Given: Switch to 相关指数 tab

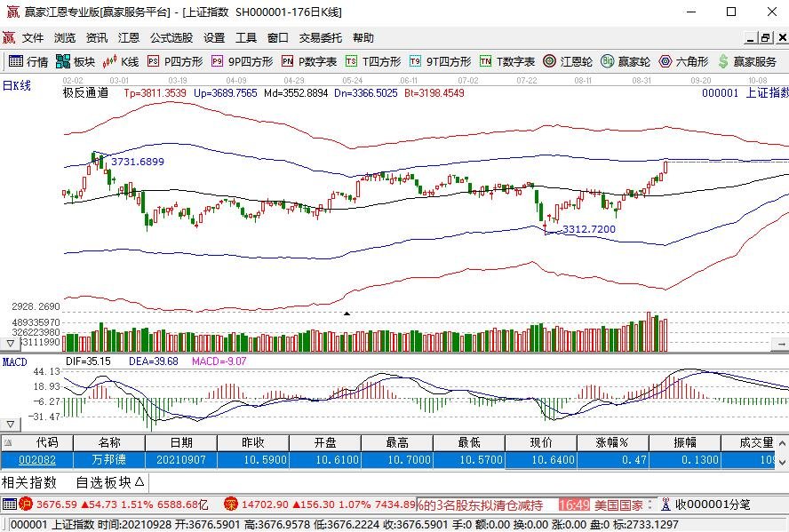Looking at the screenshot, I should pyautogui.click(x=29, y=483).
